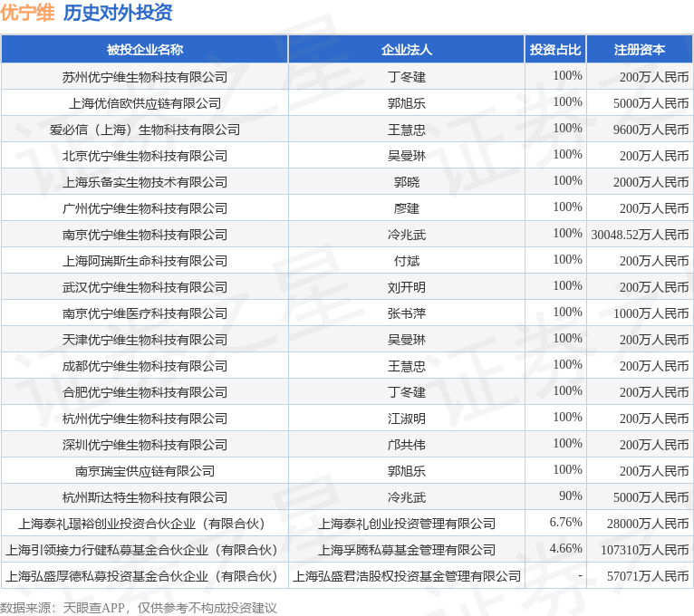Click legal person 郭晓

[x=406, y=182]
